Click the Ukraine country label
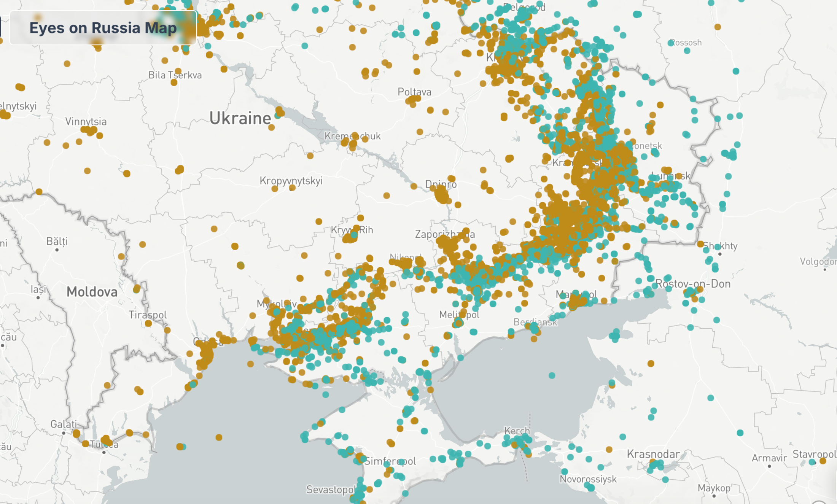Image resolution: width=837 pixels, height=504 pixels. [240, 118]
